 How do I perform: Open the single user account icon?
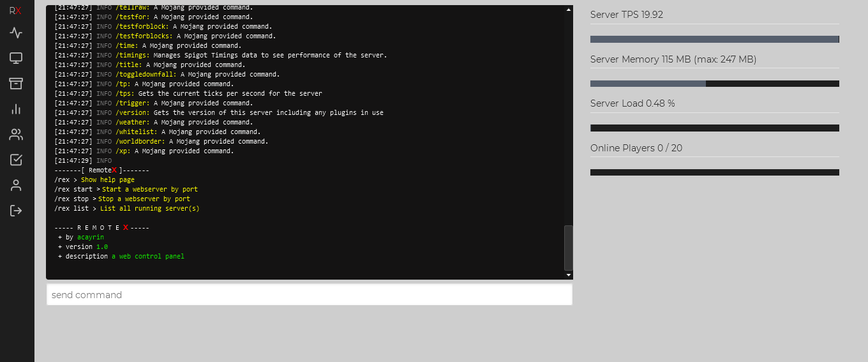(16, 185)
